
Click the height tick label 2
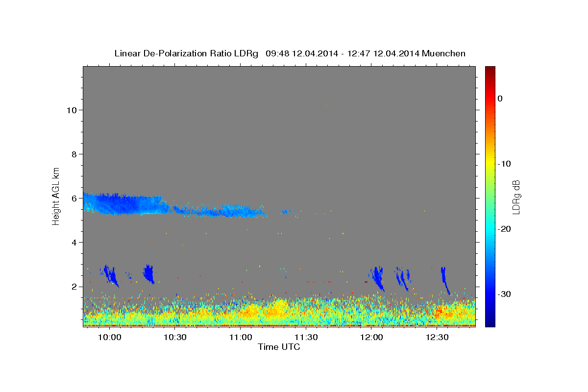tap(73, 287)
